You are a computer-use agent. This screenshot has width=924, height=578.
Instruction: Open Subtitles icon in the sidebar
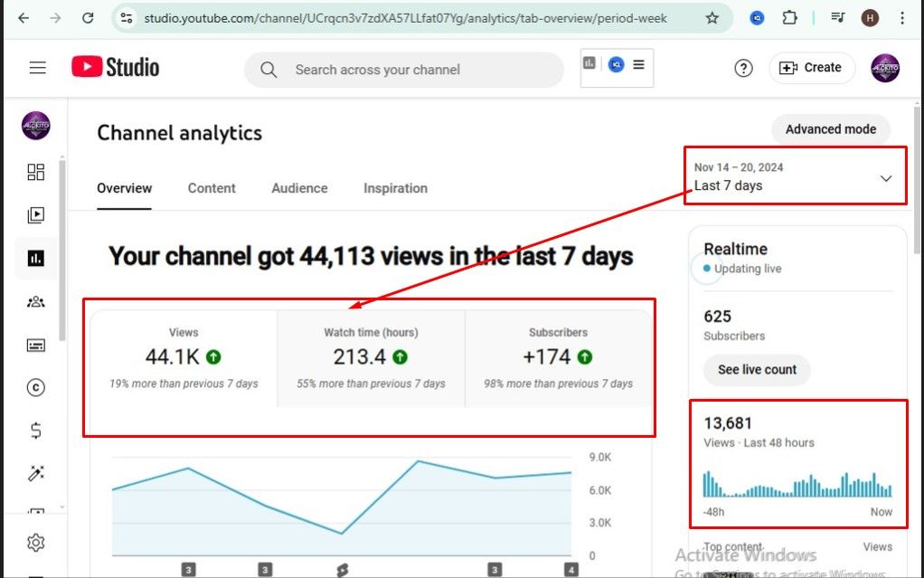(x=36, y=345)
